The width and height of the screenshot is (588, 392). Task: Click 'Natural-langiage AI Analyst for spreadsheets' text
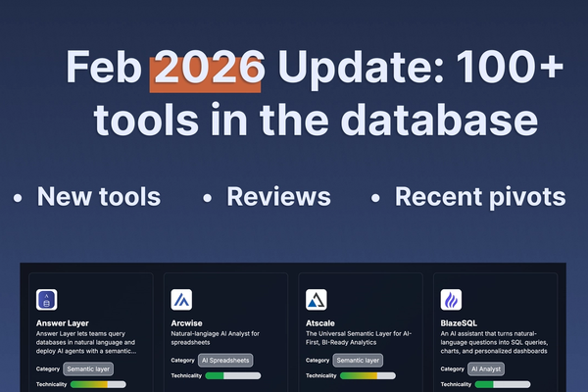tap(216, 337)
